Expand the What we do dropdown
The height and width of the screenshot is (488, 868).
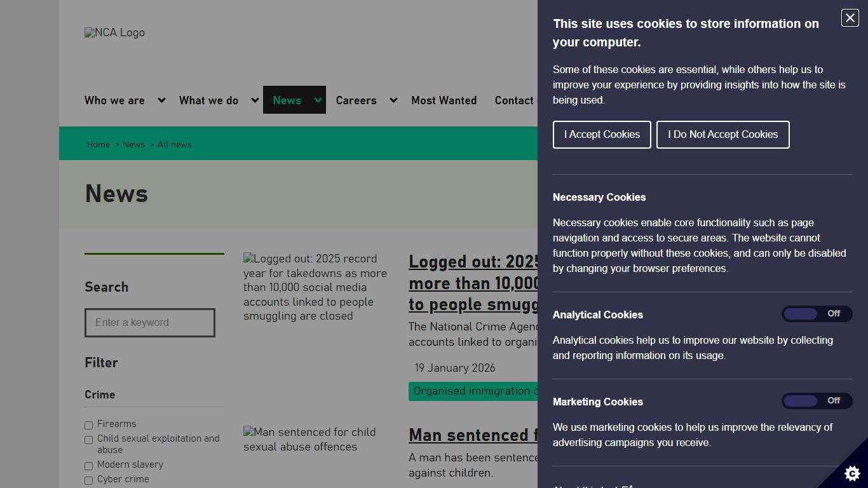click(254, 100)
